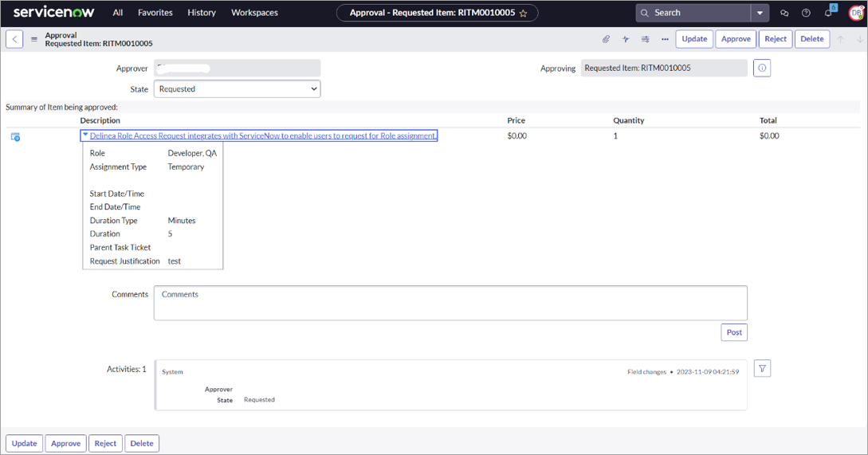Open the Workspaces menu
This screenshot has height=455, width=868.
coord(254,13)
